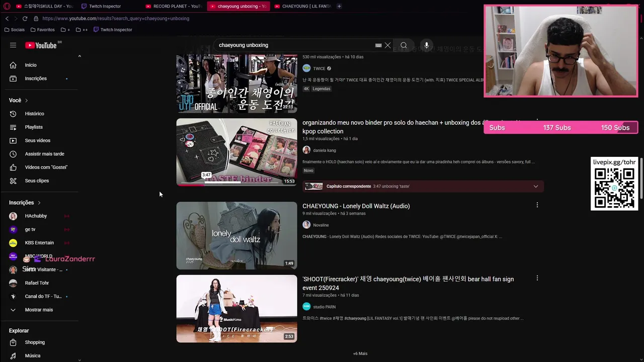Open the + bookmarks folder
The width and height of the screenshot is (644, 362).
point(65,30)
